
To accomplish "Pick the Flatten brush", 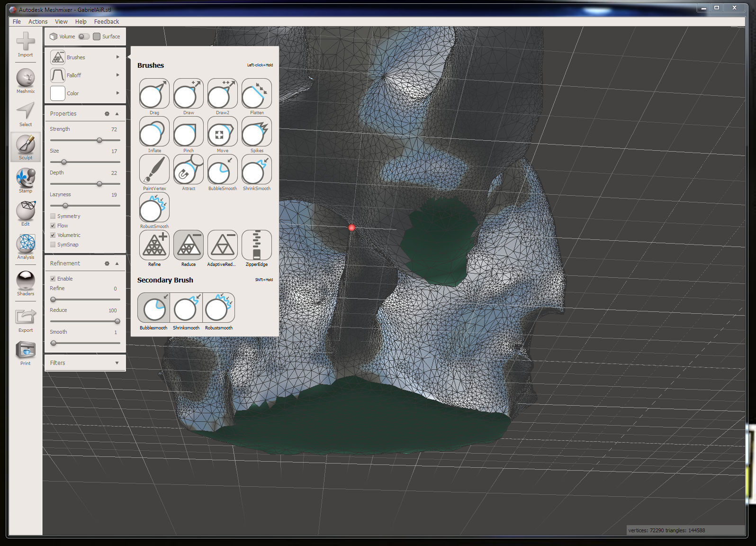I will point(257,94).
